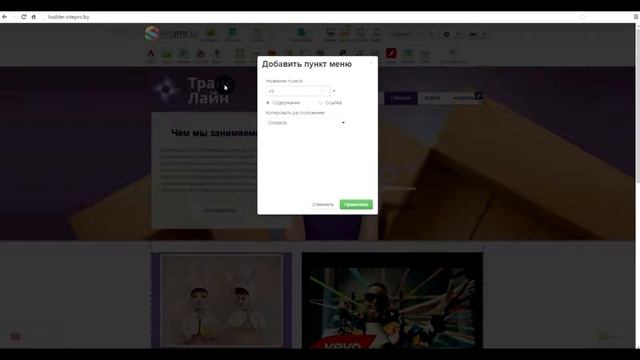
Task: Open the Главная site menu item
Action: click(x=400, y=98)
